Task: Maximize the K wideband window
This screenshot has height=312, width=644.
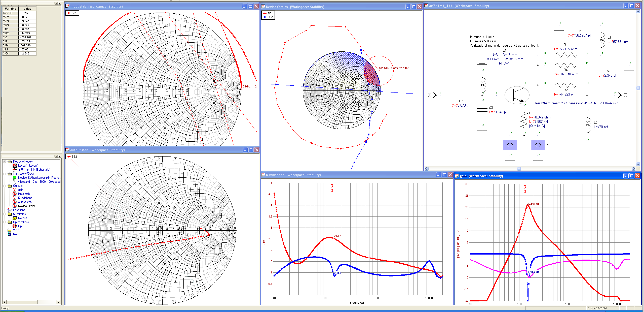Action: pyautogui.click(x=444, y=175)
